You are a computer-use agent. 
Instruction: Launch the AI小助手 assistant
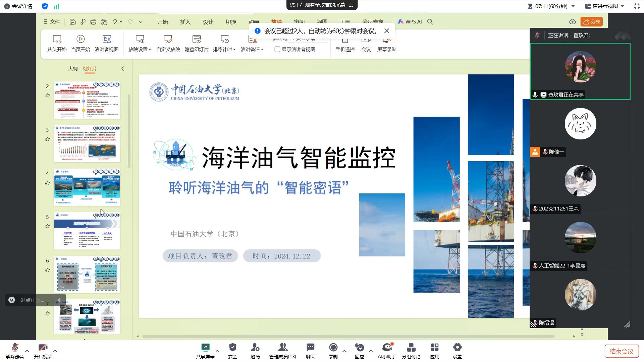point(387,350)
